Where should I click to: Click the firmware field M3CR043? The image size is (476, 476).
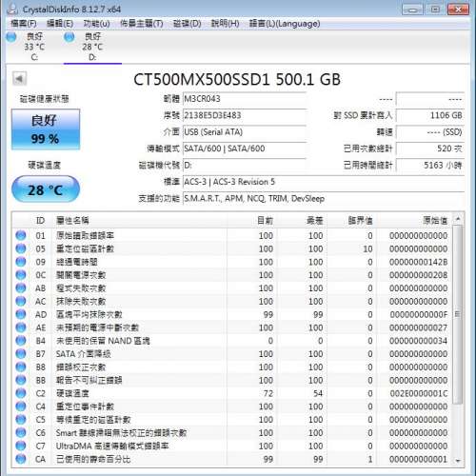(245, 99)
